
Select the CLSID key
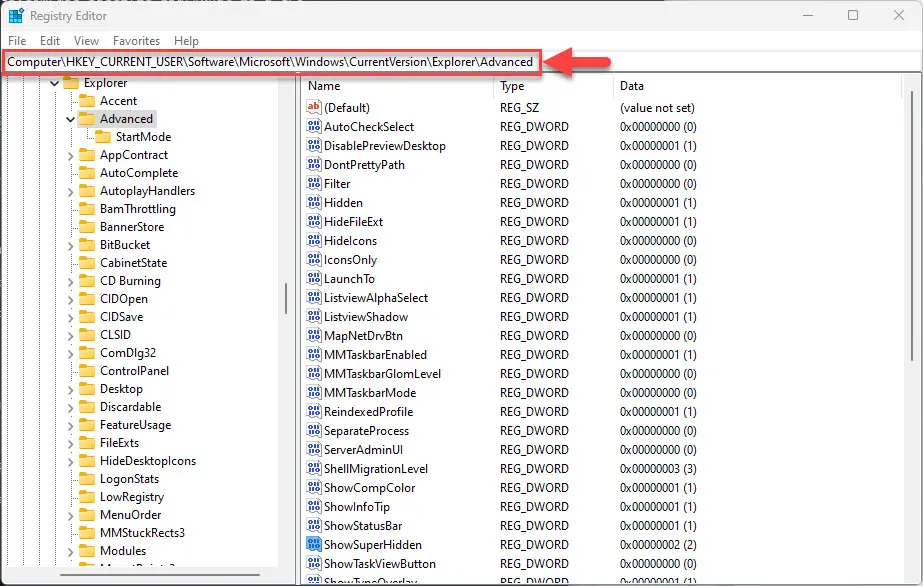pyautogui.click(x=115, y=335)
